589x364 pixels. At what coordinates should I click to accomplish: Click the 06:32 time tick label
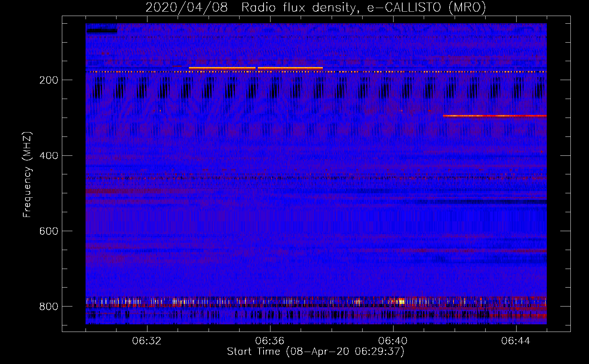coord(147,341)
